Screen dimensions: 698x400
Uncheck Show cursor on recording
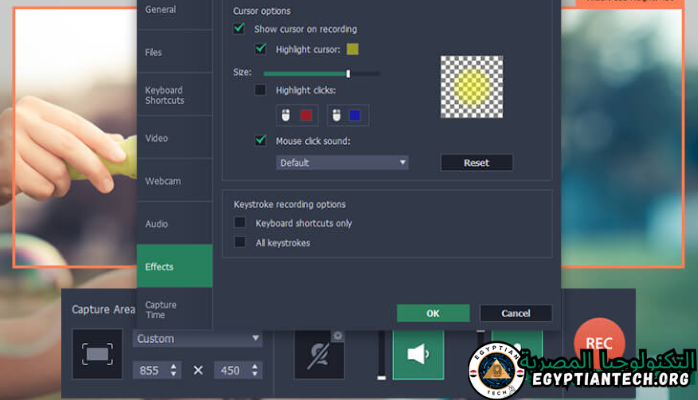click(x=239, y=29)
